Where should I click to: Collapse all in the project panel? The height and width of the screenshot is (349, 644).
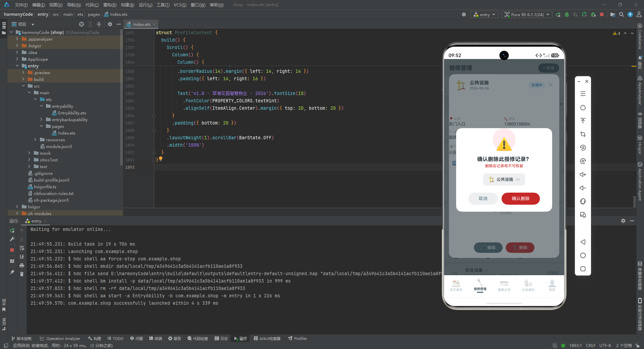pos(99,24)
